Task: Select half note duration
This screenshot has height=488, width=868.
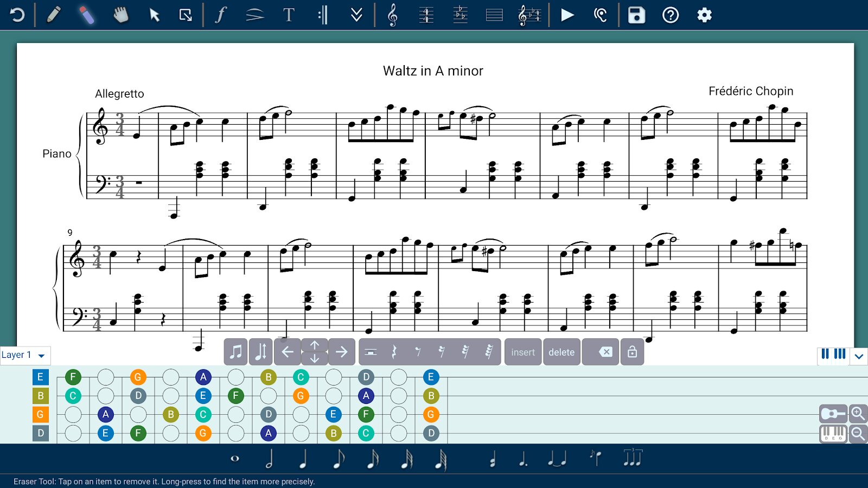Action: click(269, 459)
